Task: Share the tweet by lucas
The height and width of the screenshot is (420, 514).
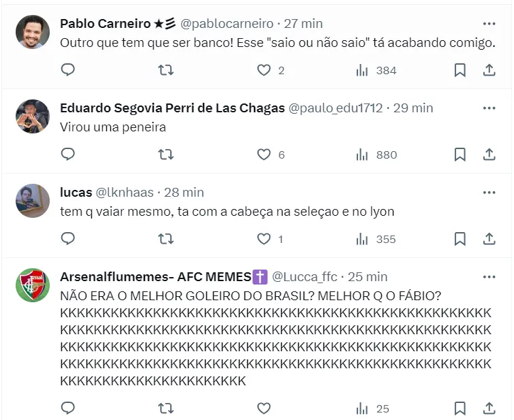Action: tap(489, 239)
